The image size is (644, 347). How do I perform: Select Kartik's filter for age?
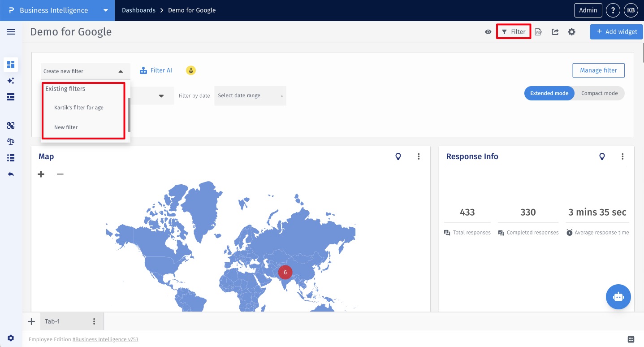point(79,108)
